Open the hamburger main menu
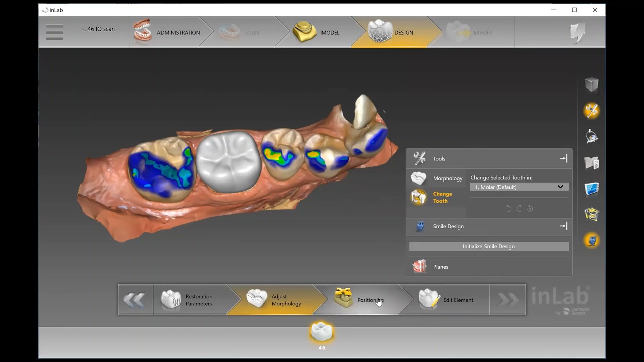 54,32
